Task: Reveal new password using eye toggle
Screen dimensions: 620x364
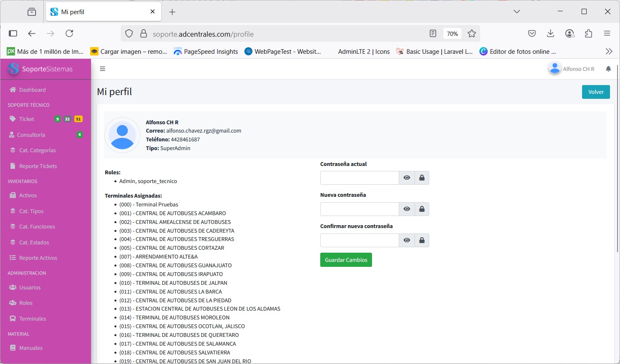Action: pos(407,209)
